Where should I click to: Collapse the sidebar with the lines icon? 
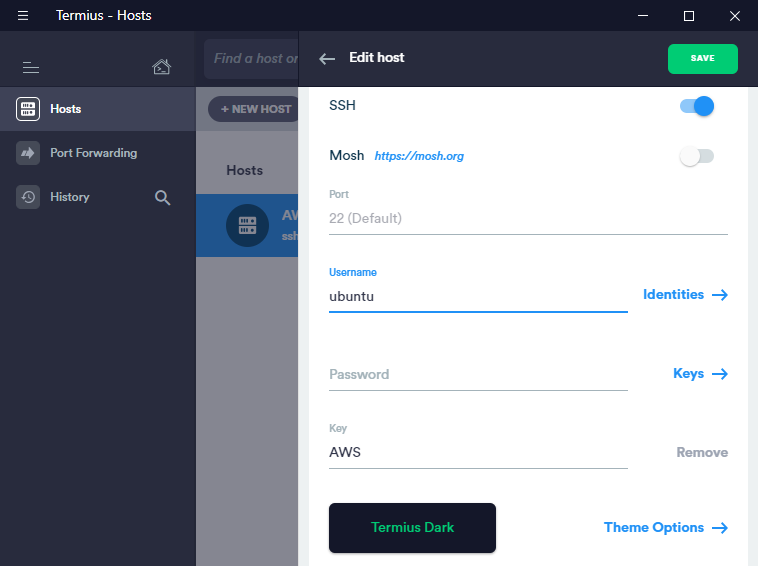pos(31,68)
